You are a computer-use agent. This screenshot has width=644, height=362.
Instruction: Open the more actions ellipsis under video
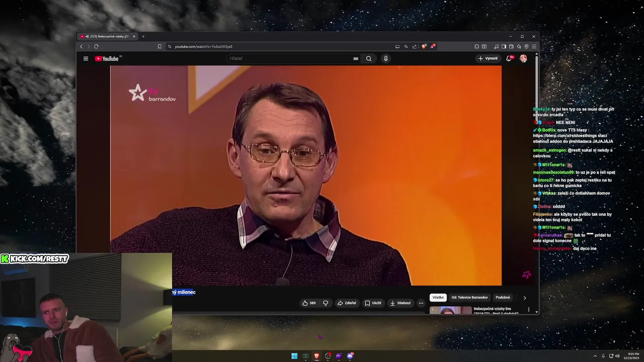pos(421,303)
